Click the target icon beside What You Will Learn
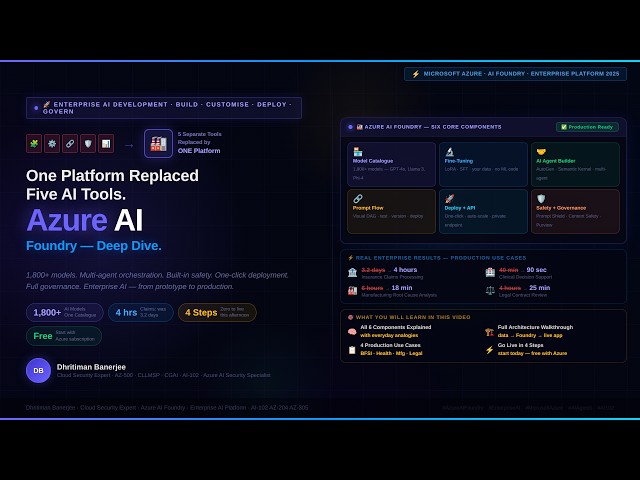640x480 pixels. click(x=350, y=317)
